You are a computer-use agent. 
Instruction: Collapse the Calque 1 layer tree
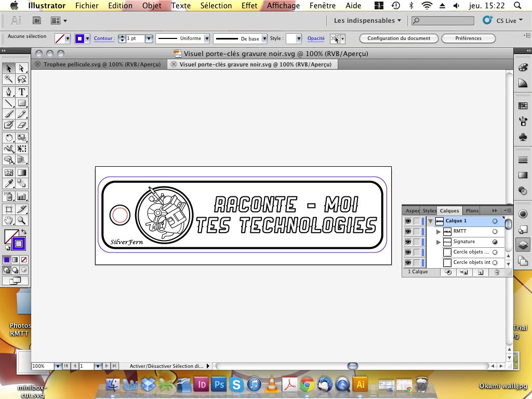[x=430, y=221]
